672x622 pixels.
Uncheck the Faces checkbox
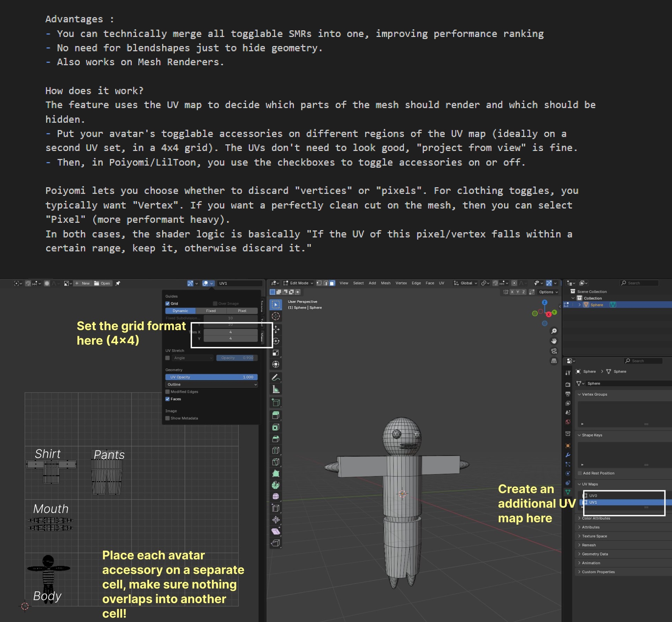tap(168, 399)
